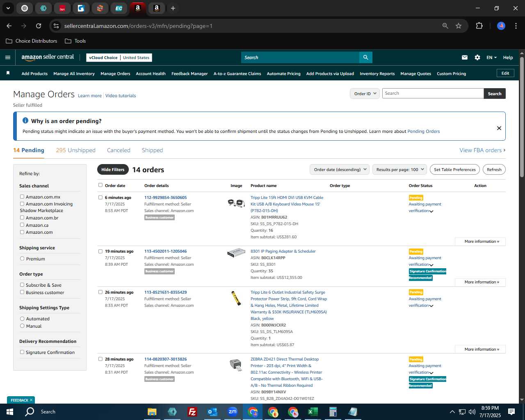Switch to the 295 Unshipped tab

(75, 150)
